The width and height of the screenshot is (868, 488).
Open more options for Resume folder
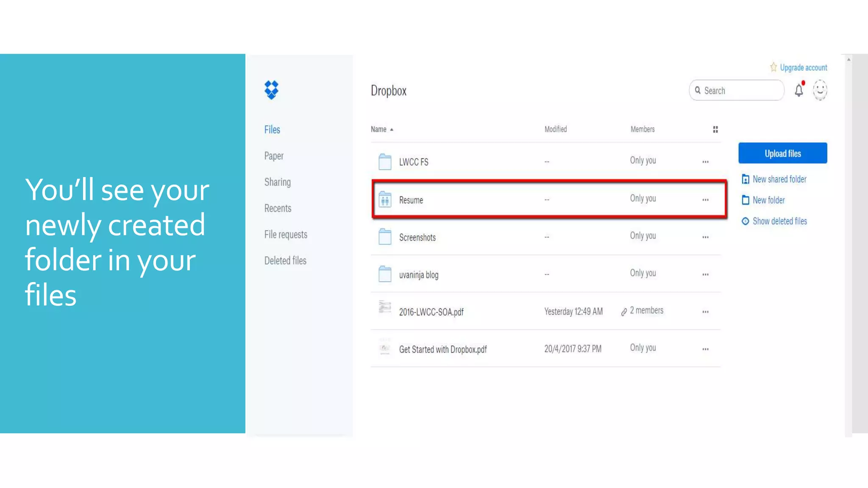[x=705, y=200]
